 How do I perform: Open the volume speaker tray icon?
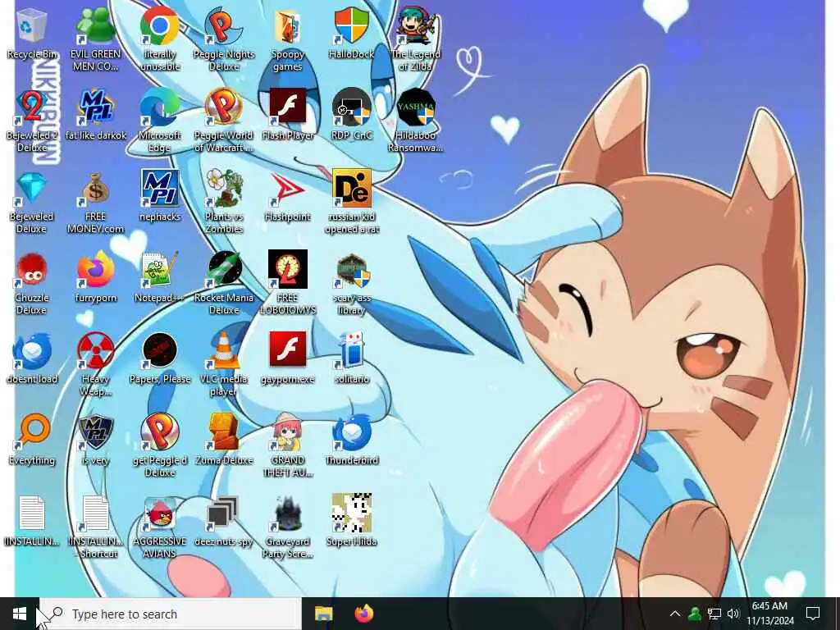733,614
